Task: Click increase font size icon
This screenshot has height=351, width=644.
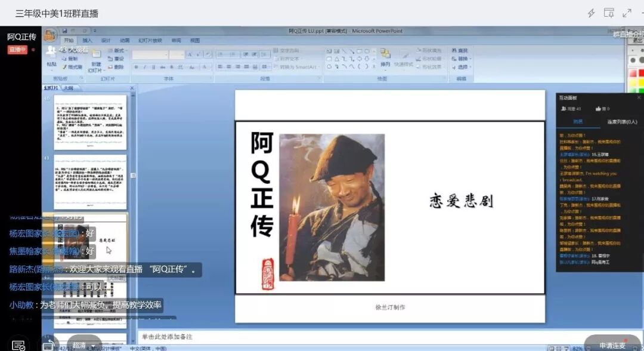Action: [190, 54]
